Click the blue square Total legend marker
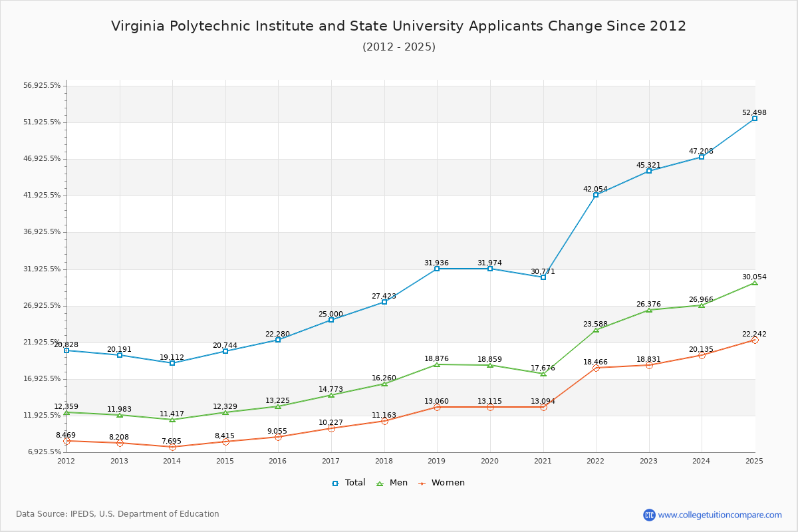 336,482
